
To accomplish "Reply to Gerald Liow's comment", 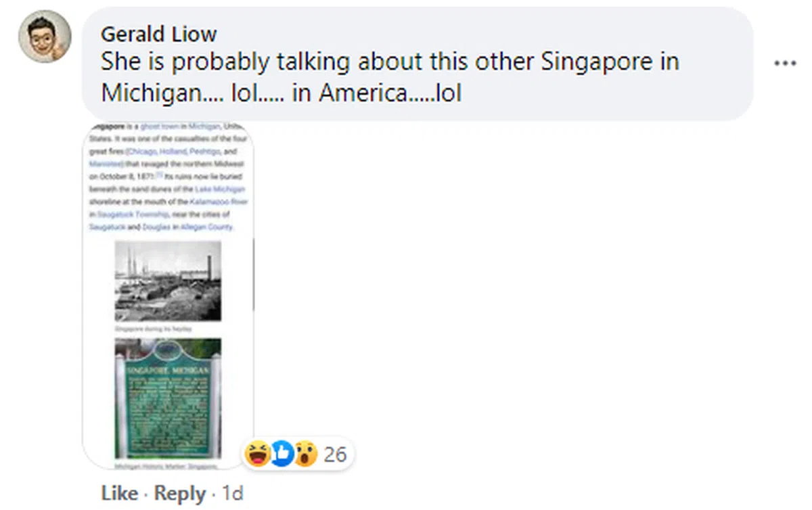I will [179, 494].
